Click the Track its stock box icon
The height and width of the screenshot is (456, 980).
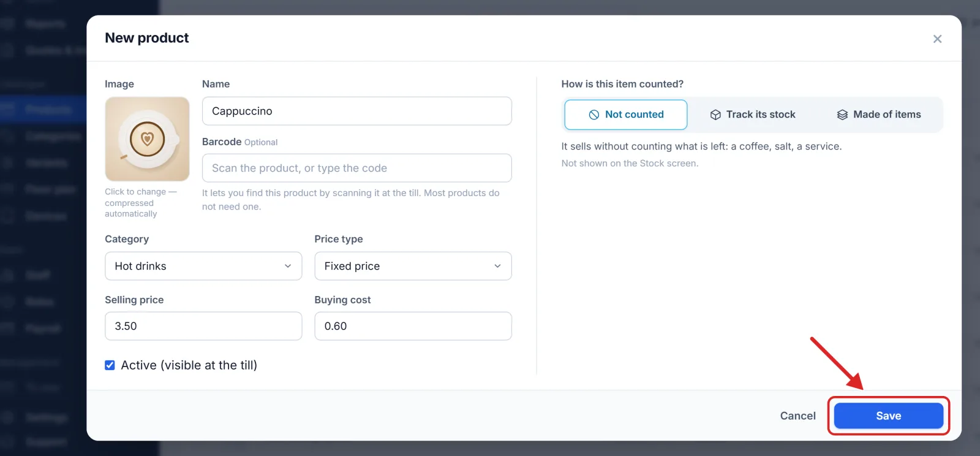[715, 115]
